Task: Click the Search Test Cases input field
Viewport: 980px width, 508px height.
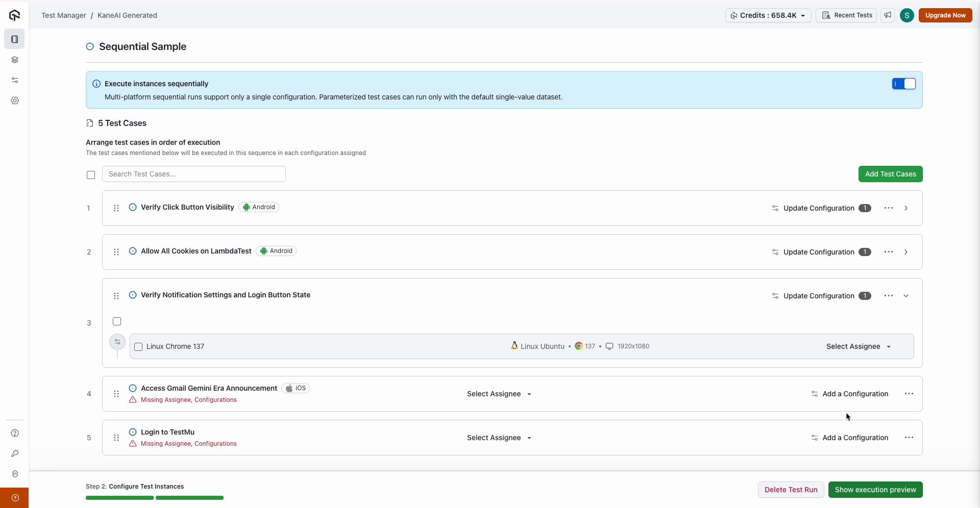Action: [x=193, y=174]
